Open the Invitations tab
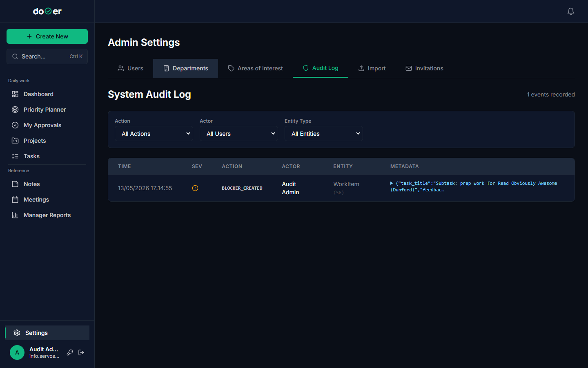The width and height of the screenshot is (588, 368). click(424, 68)
